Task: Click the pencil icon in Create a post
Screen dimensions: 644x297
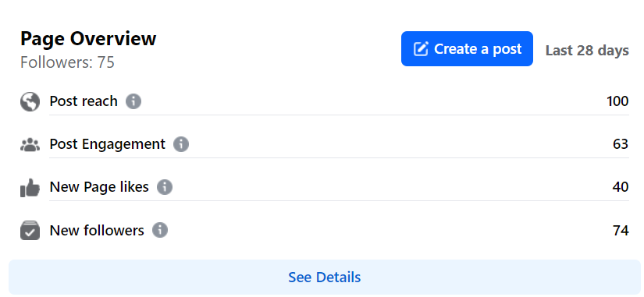Action: click(x=421, y=49)
